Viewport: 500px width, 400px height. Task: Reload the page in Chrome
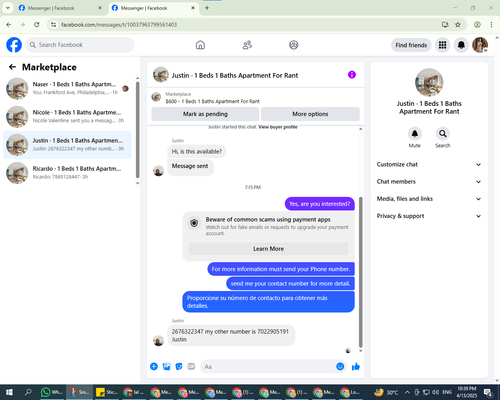37,24
